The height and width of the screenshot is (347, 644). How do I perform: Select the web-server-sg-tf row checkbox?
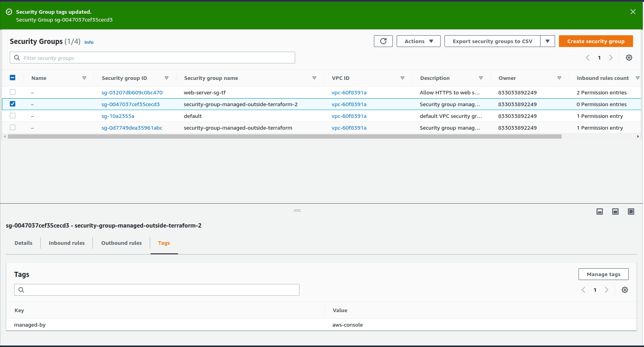point(13,92)
